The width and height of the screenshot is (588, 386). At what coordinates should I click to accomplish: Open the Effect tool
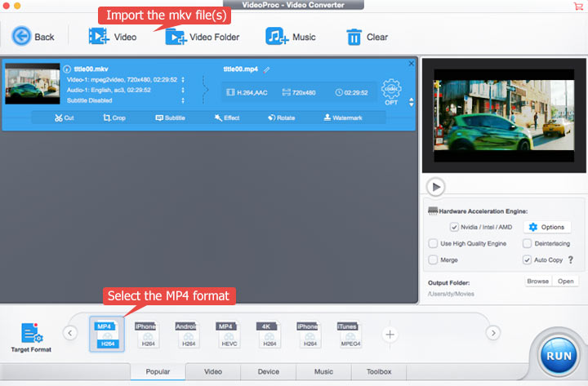pos(227,118)
